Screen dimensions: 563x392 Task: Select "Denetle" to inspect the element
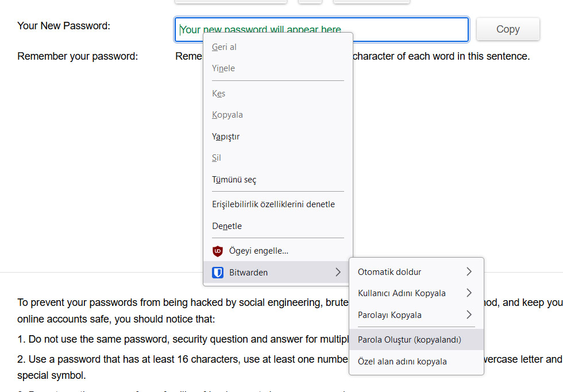pyautogui.click(x=227, y=226)
